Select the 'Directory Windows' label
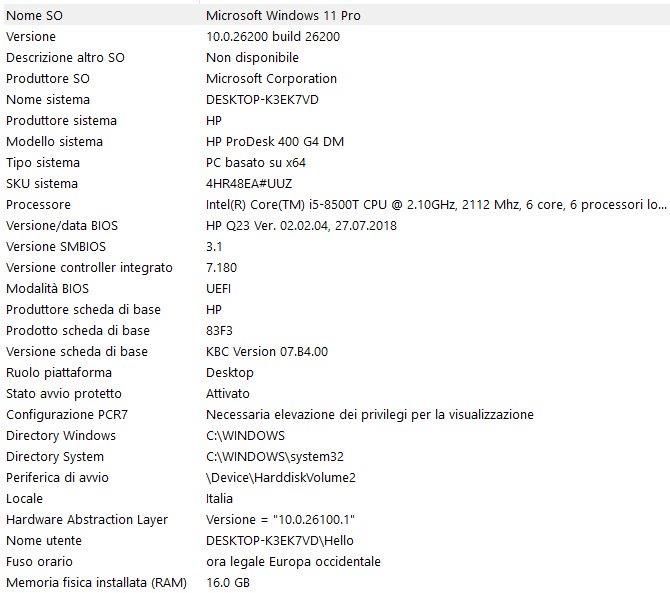Screen dimensions: 670x593 pyautogui.click(x=61, y=435)
